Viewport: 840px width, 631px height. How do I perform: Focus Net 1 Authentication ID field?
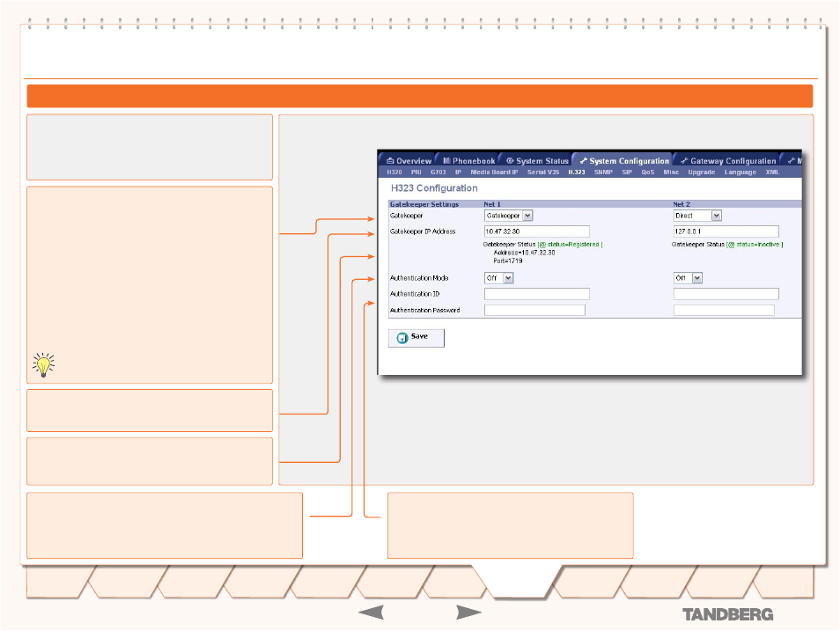click(x=537, y=294)
